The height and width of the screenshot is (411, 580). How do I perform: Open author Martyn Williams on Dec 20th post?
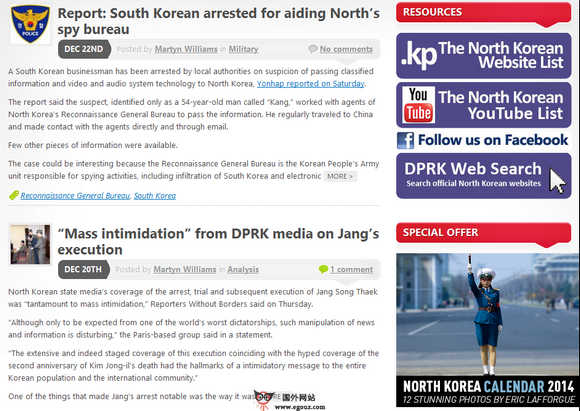click(185, 269)
